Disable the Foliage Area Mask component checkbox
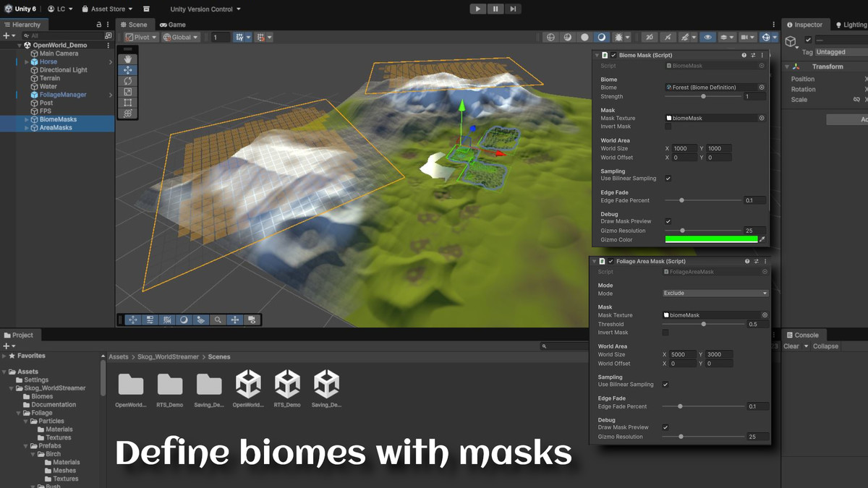This screenshot has height=488, width=868. [611, 261]
